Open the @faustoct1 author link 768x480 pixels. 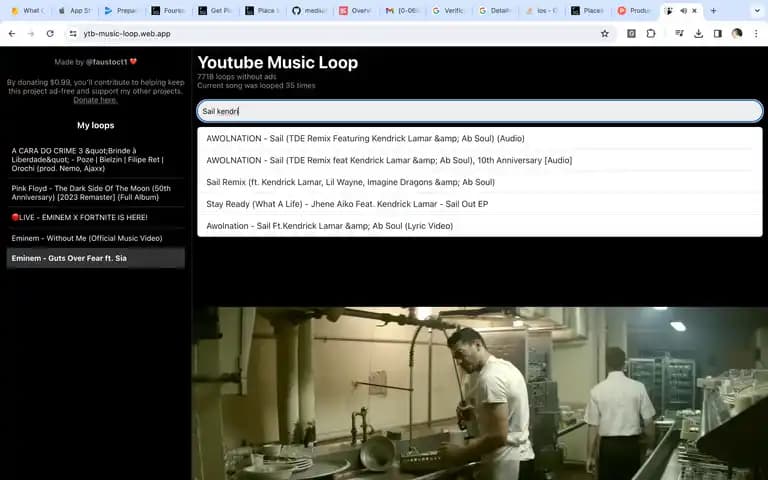(x=107, y=62)
